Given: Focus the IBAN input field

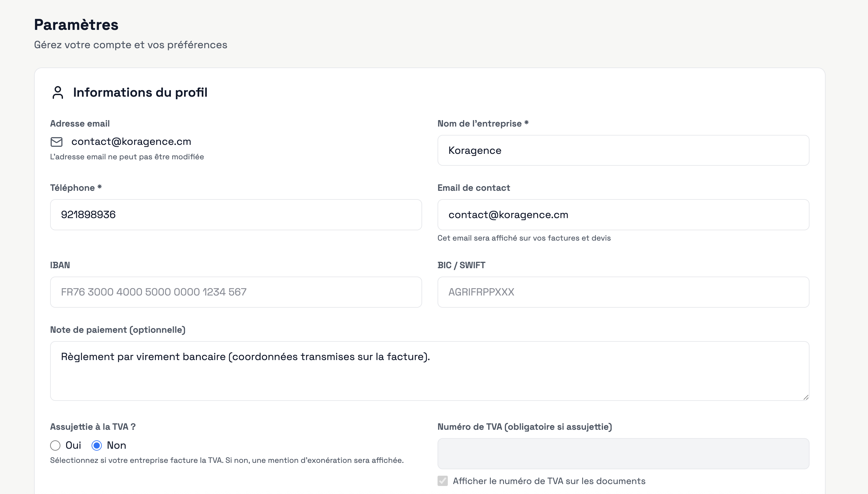Looking at the screenshot, I should pos(236,292).
